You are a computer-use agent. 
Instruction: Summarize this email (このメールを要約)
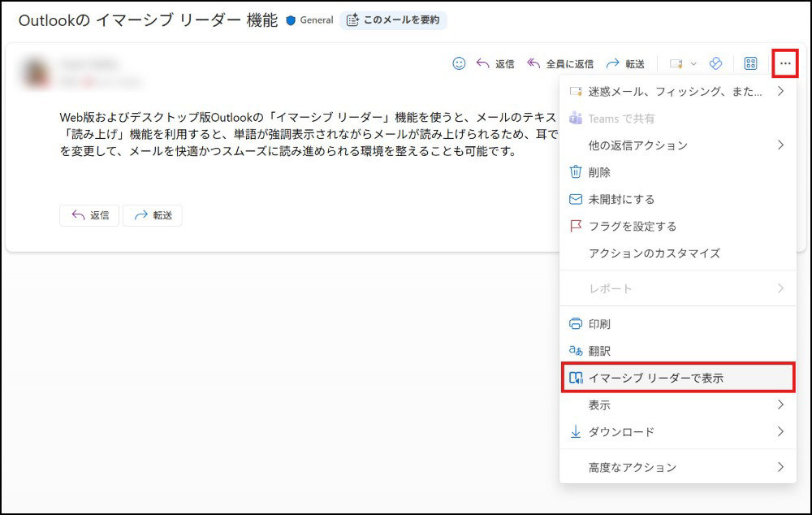[x=393, y=20]
